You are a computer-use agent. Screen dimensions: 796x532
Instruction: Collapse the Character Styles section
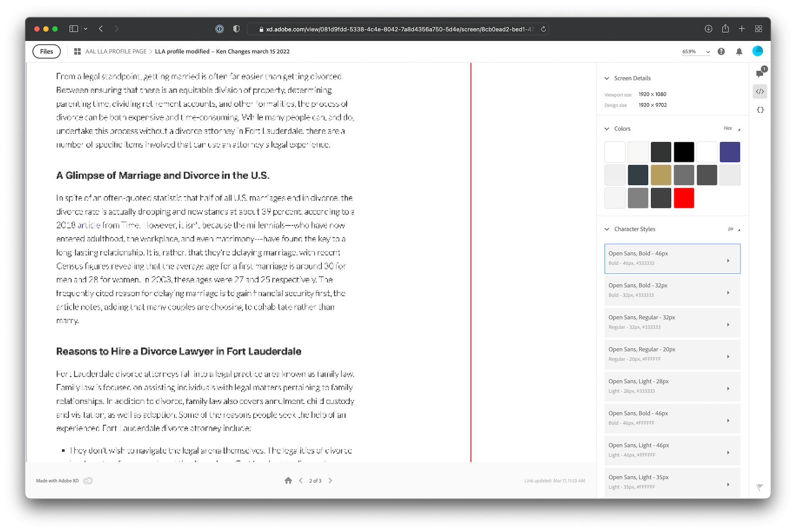click(607, 229)
